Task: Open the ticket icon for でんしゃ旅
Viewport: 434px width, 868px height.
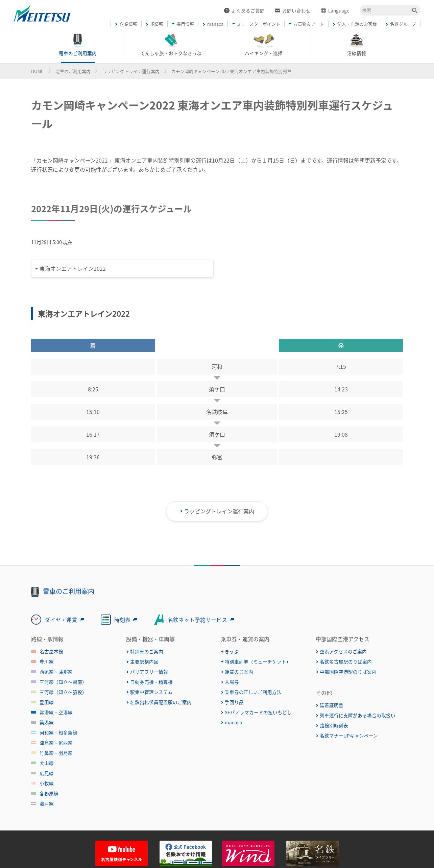Action: 171,40
